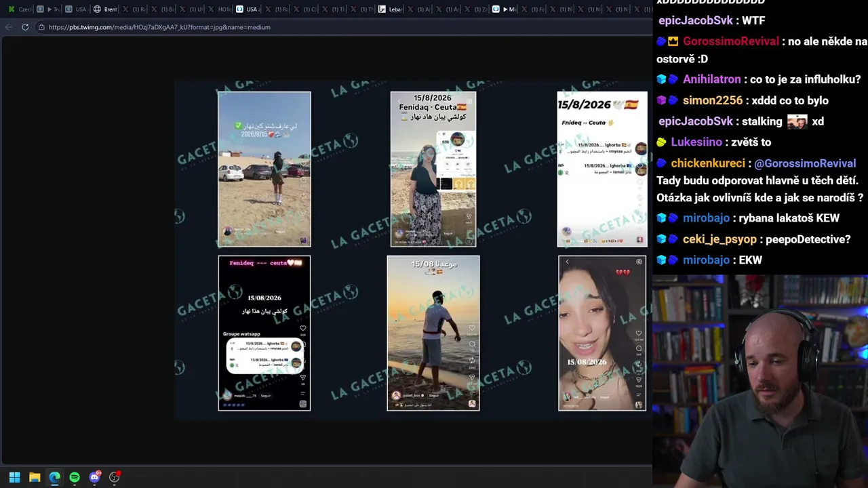Switch to the "Brent" browser tab

point(105,9)
